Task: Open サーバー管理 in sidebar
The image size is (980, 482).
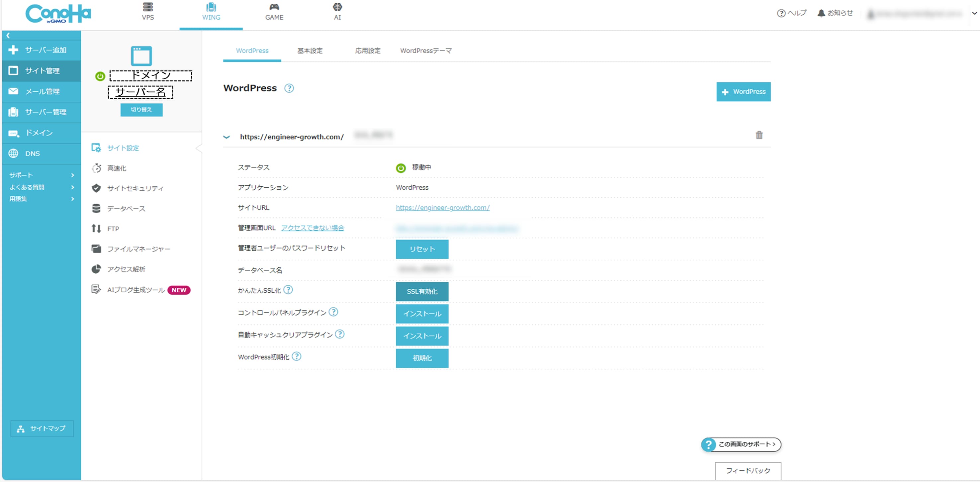Action: click(x=42, y=112)
